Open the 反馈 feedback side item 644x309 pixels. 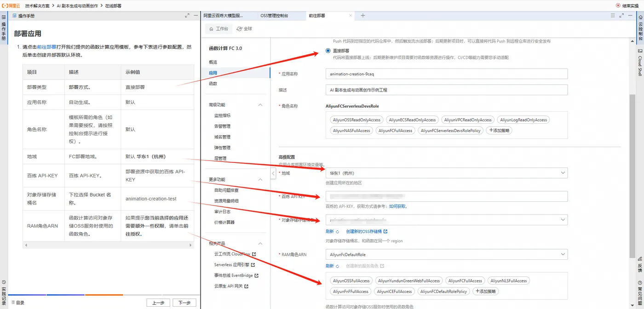[640, 265]
